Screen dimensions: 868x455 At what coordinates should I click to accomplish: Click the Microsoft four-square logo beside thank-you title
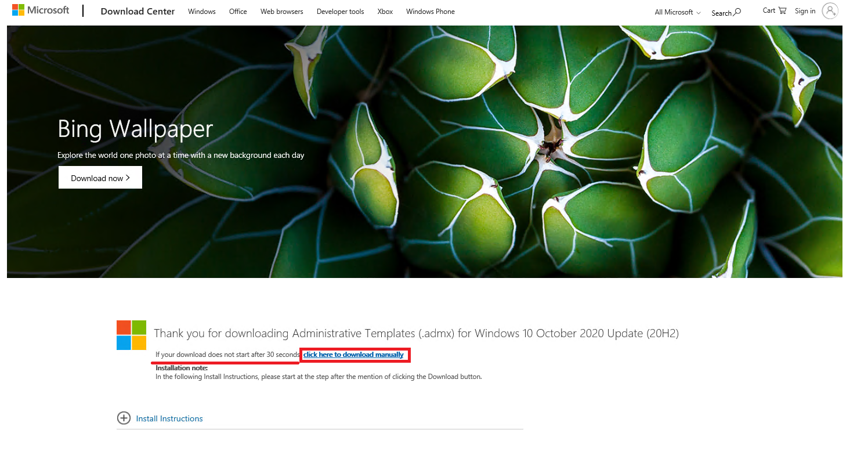pos(132,335)
